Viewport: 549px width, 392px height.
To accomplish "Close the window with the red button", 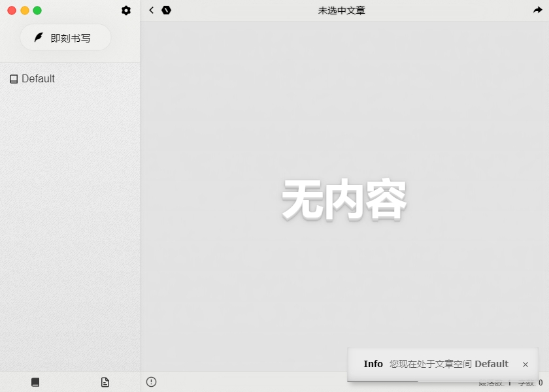I will 12,10.
